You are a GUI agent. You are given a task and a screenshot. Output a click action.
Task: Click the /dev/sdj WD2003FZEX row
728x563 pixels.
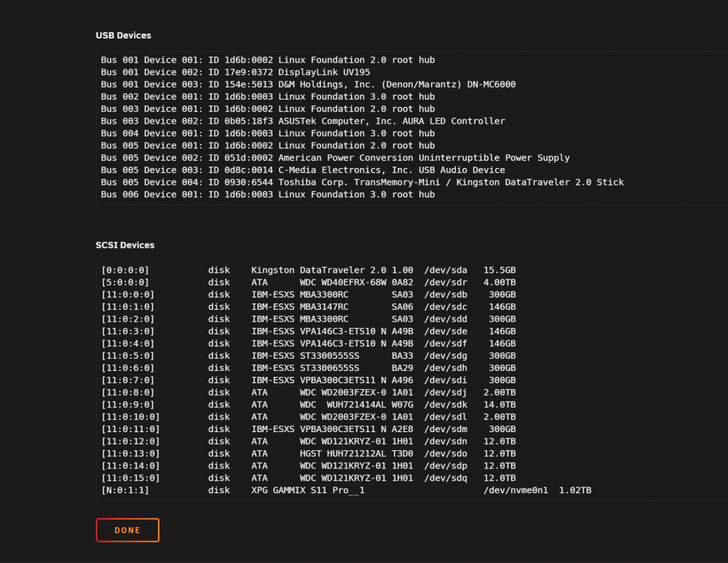(309, 392)
